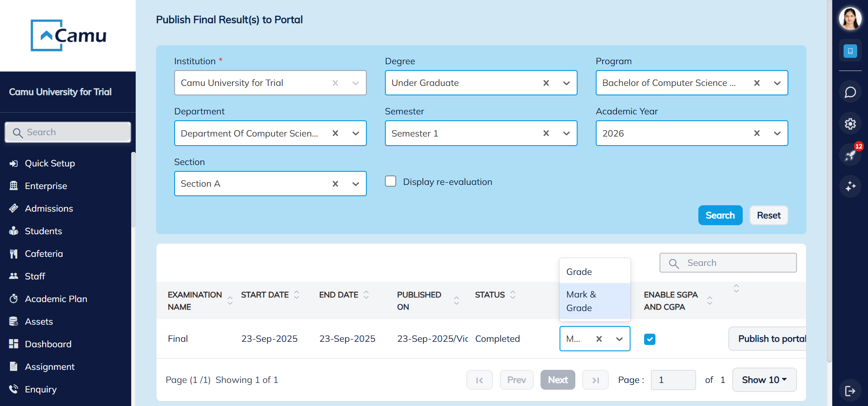Uncheck Enable SGPA and CGPA checkbox
Viewport: 868px width, 406px height.
coord(650,339)
